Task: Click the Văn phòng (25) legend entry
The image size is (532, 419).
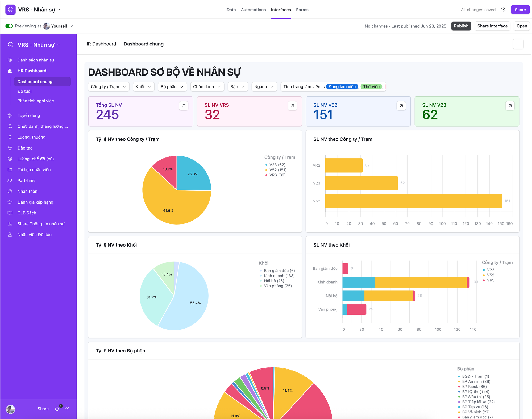Action: coord(276,286)
